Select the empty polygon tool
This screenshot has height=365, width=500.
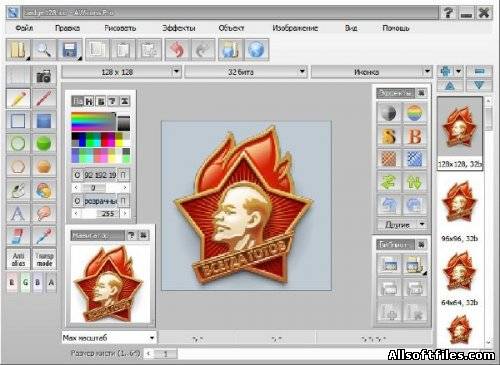click(x=18, y=166)
